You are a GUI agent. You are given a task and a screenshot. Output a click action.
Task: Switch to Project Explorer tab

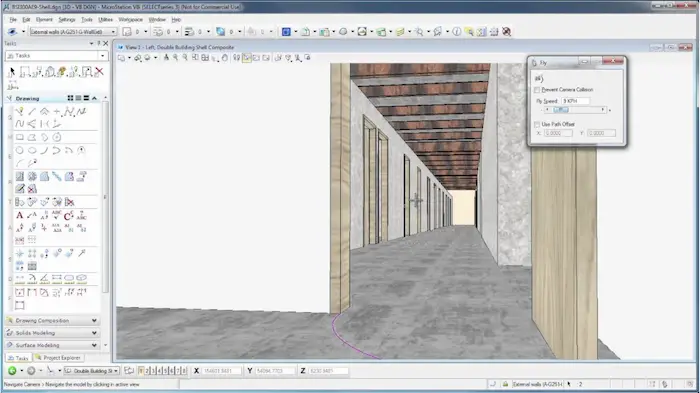tap(58, 358)
